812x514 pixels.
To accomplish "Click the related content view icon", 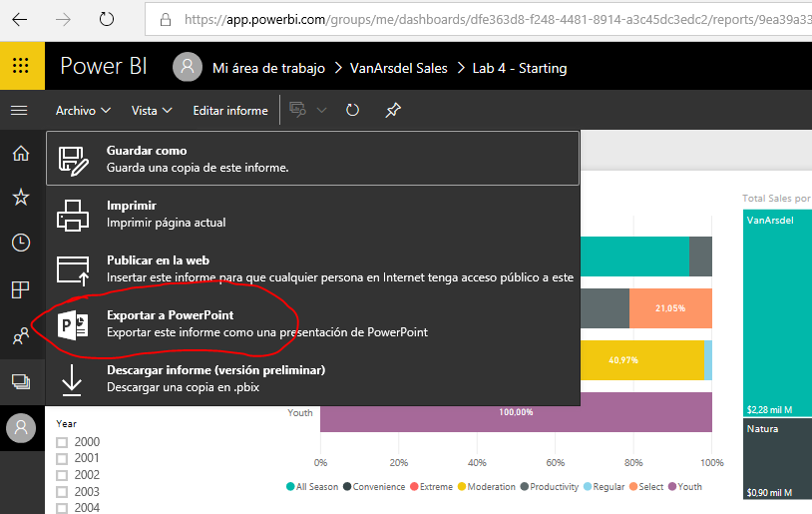I will (298, 110).
